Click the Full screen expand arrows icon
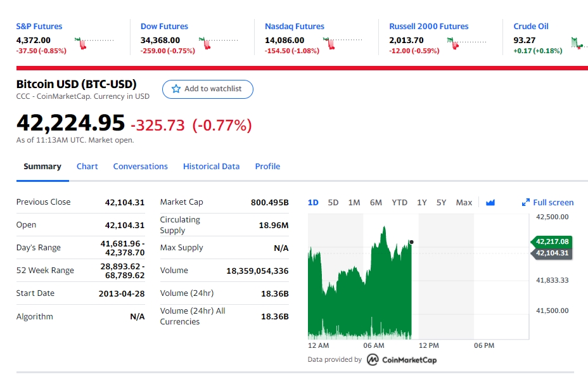 [526, 203]
